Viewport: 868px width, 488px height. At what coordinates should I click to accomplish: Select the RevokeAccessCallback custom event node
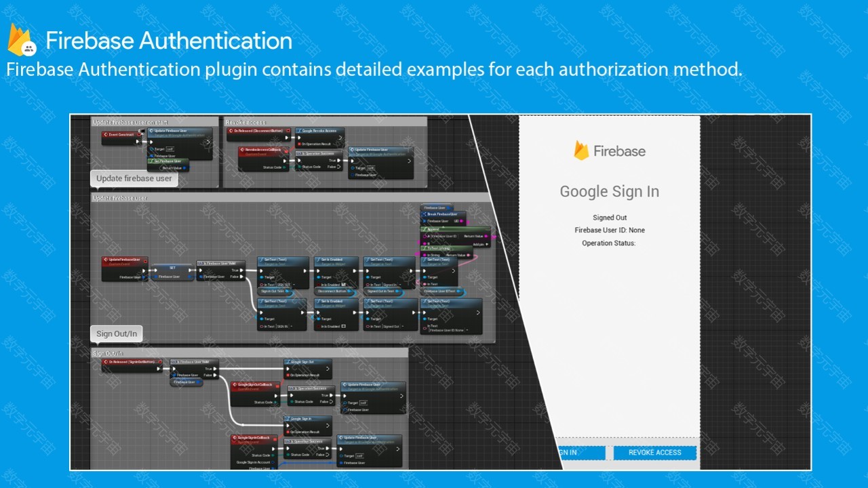tap(264, 158)
